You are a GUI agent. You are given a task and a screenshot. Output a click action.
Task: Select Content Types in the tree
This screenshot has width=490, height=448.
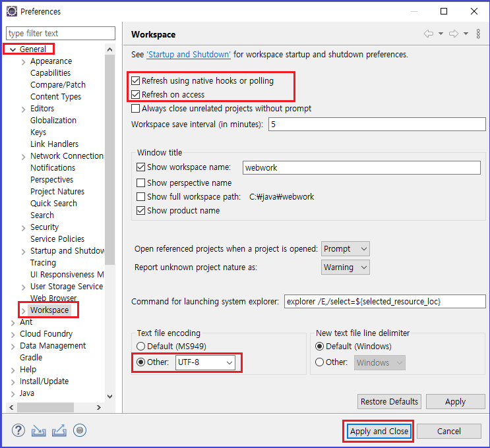pos(55,96)
